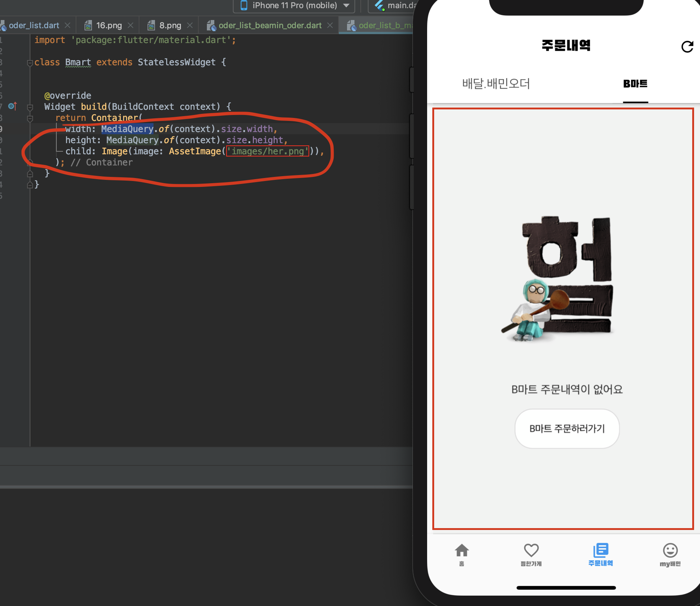
Task: Close the oder_list_beamin_oder.dart tab
Action: point(330,25)
